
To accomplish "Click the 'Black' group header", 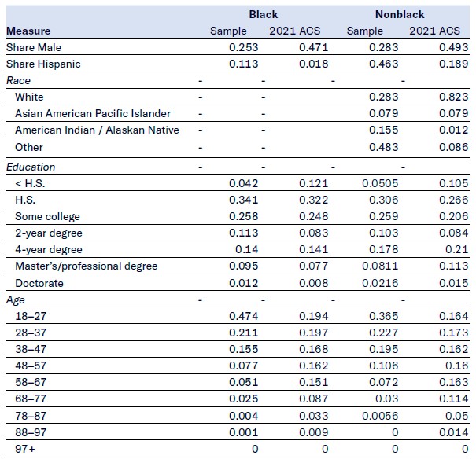I will click(263, 14).
